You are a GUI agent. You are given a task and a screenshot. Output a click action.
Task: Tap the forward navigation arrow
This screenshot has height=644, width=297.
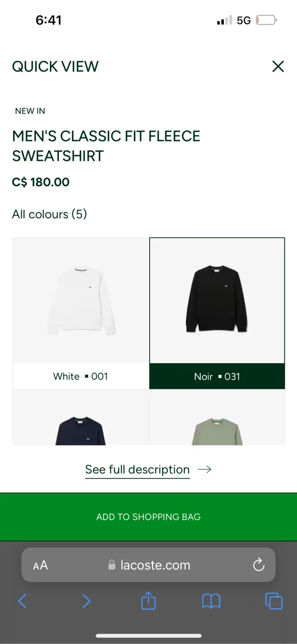click(86, 601)
